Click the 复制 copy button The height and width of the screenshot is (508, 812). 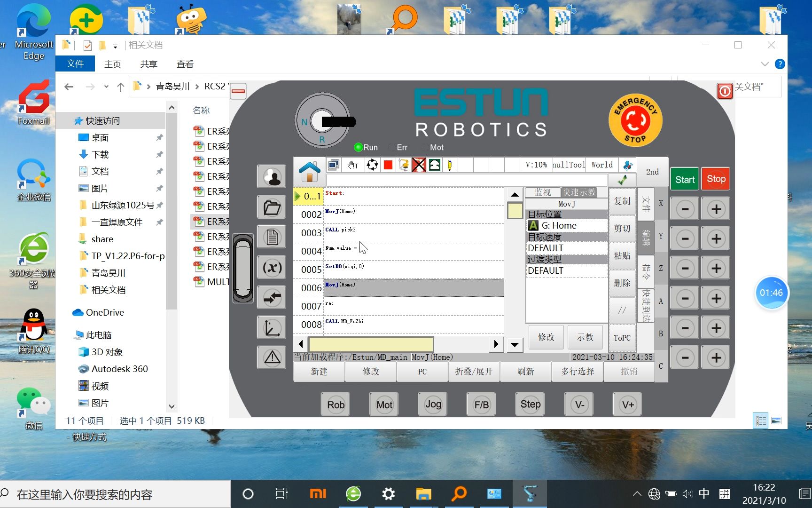(622, 201)
